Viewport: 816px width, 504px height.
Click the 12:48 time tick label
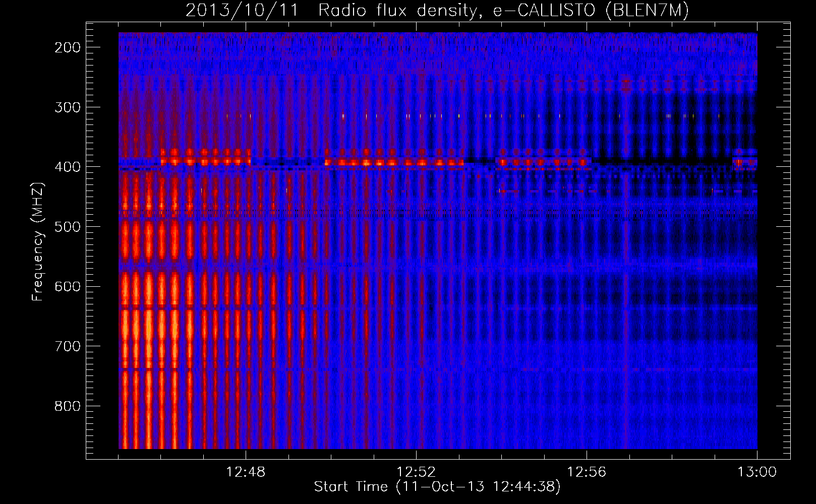tap(246, 472)
